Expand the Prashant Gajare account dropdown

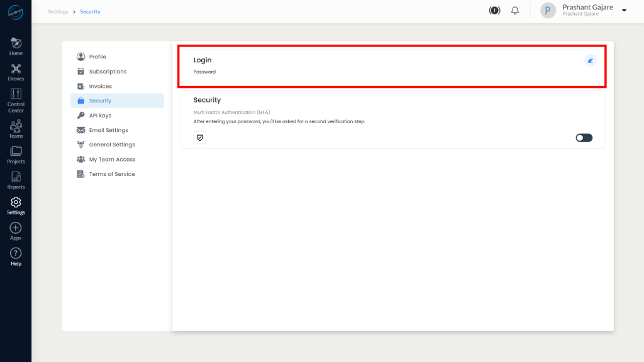(x=623, y=11)
